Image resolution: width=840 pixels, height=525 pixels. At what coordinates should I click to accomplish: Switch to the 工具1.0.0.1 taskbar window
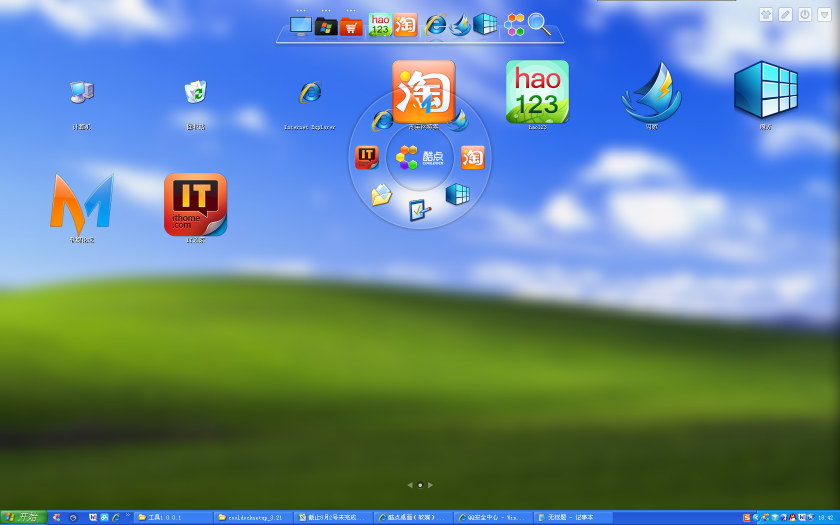click(173, 518)
